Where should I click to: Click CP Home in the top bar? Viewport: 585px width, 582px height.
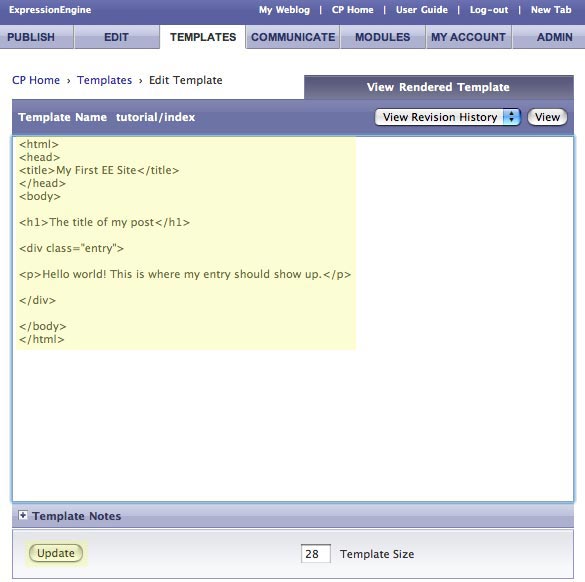(353, 10)
